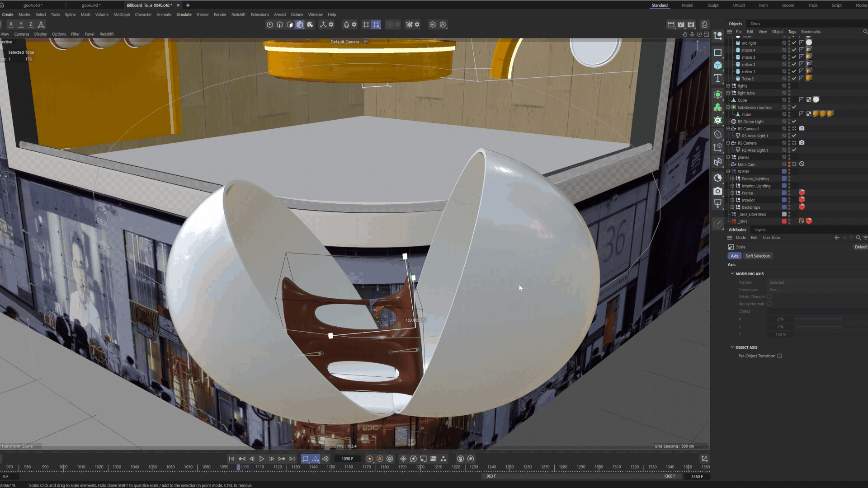Viewport: 868px width, 488px height.
Task: Enable the Autokeying icon
Action: click(380, 459)
